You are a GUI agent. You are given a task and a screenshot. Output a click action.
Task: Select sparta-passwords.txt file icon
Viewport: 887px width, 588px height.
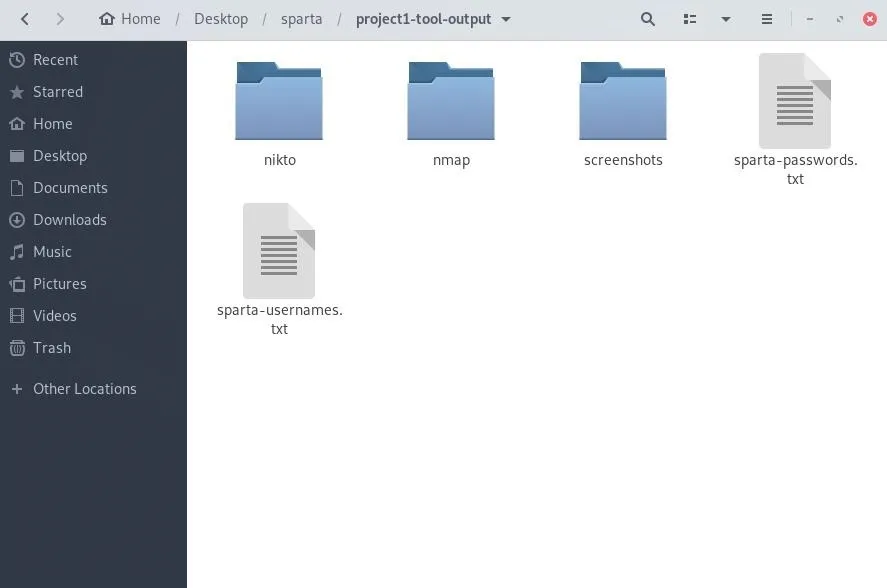tap(795, 101)
